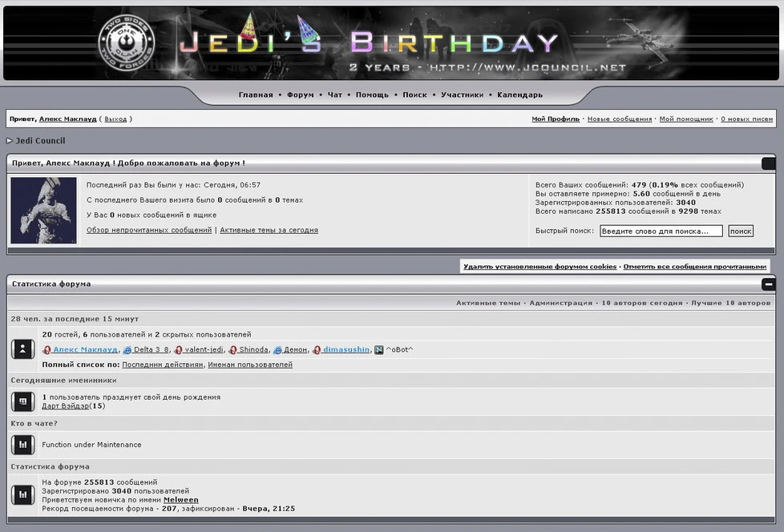Click the 'Сегодняшние именинники' heading
The height and width of the screenshot is (532, 784).
tap(63, 380)
